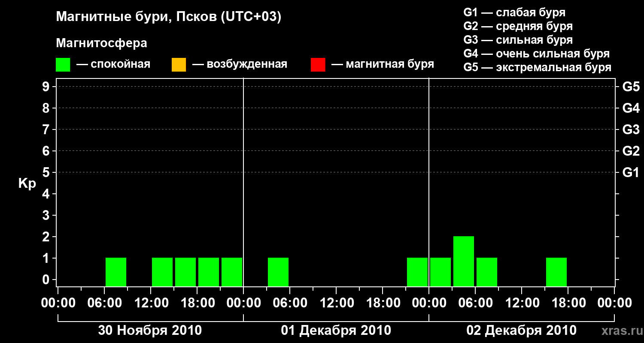Click the date label '02 Декабря 2010'
Image resolution: width=644 pixels, height=343 pixels.
(x=522, y=330)
